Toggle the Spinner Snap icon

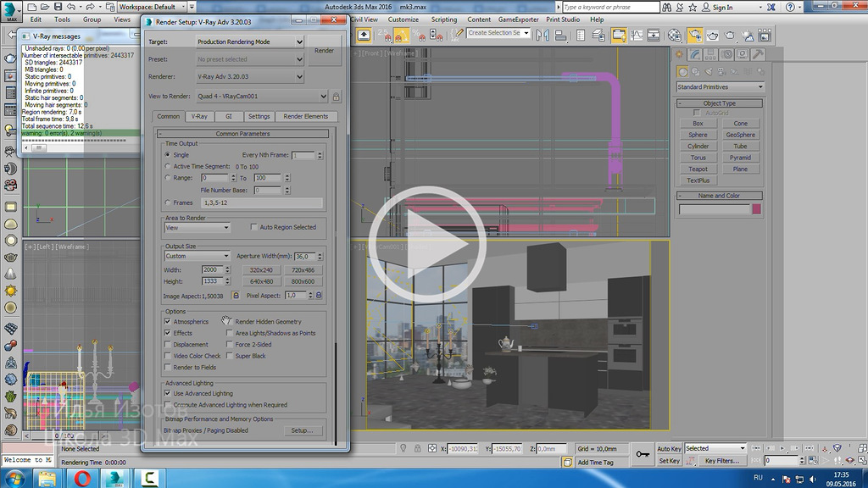(437, 36)
